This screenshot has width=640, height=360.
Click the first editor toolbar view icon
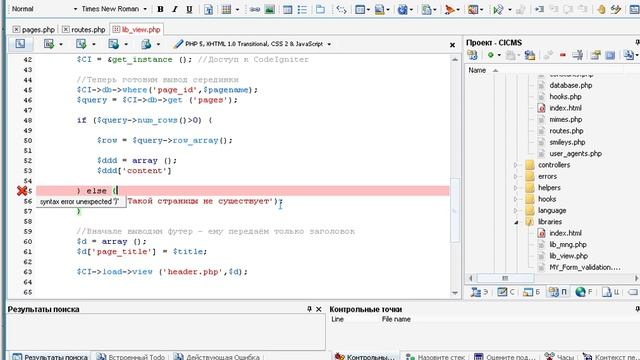[20, 44]
